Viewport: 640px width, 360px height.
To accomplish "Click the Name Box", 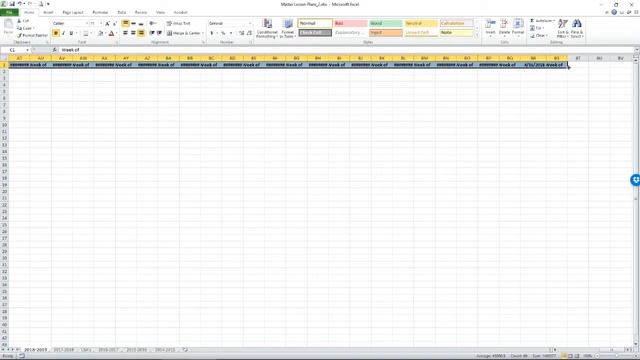I will pos(16,50).
